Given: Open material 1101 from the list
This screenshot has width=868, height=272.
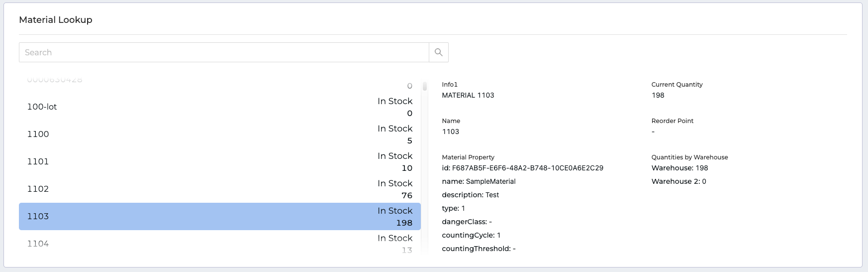Looking at the screenshot, I should [219, 162].
